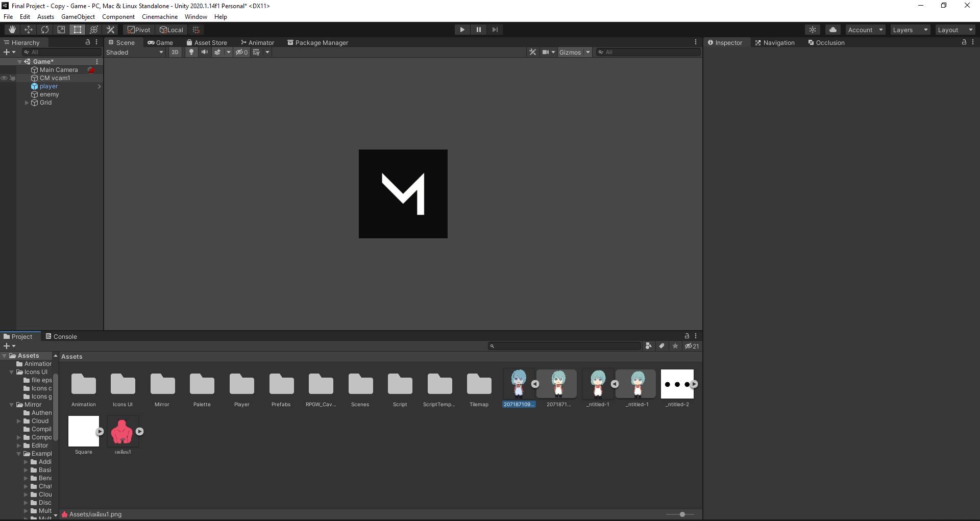The image size is (980, 521).
Task: Switch to the Package Manager tab
Action: [x=317, y=42]
